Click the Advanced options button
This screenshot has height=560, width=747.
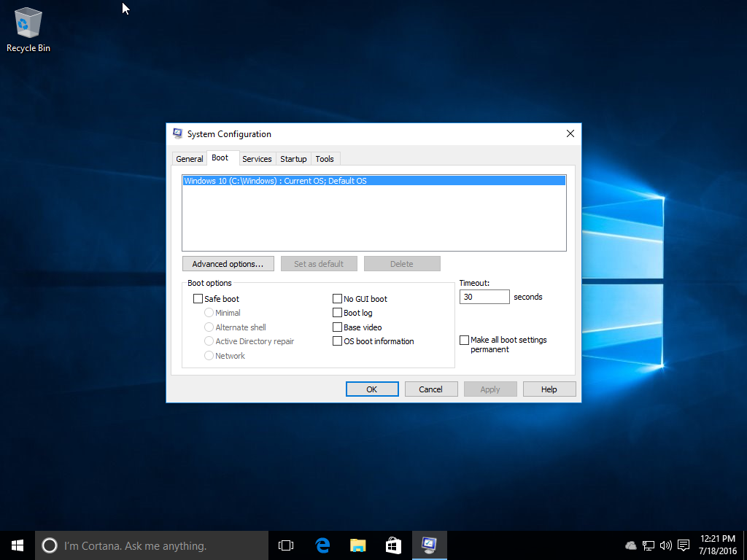(228, 264)
